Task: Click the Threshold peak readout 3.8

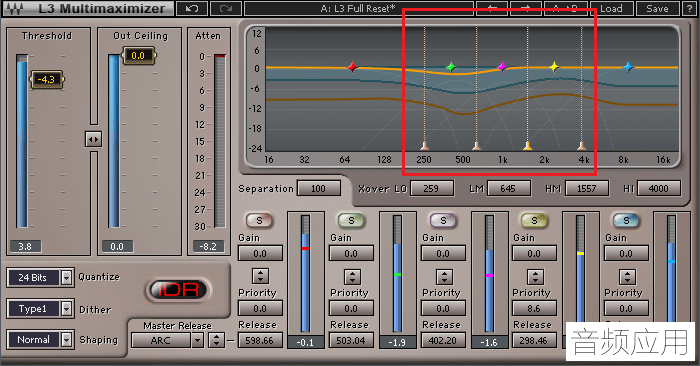Action: tap(25, 246)
